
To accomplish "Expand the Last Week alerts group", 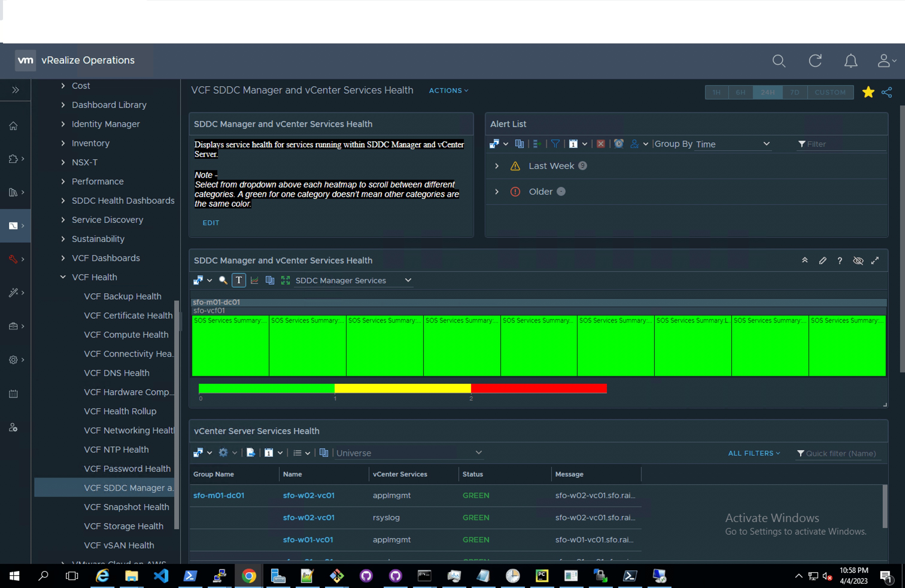I will click(x=496, y=166).
